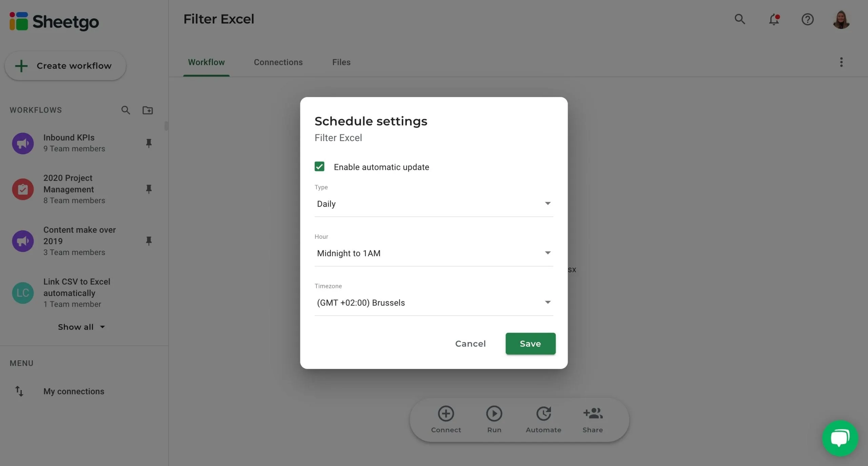Select the Link CSV to Excel automatically workflow
The width and height of the screenshot is (868, 466).
[81, 293]
